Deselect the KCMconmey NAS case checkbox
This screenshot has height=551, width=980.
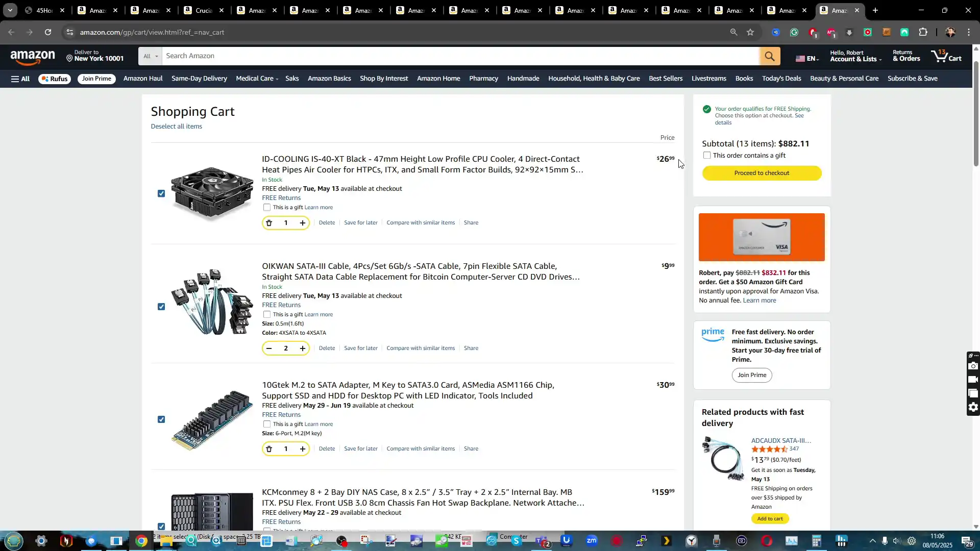click(161, 527)
